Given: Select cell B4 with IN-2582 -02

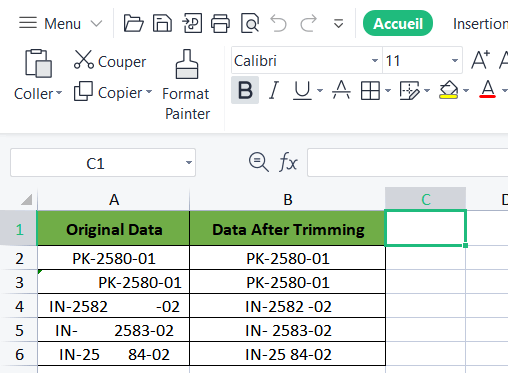Looking at the screenshot, I should tap(287, 306).
